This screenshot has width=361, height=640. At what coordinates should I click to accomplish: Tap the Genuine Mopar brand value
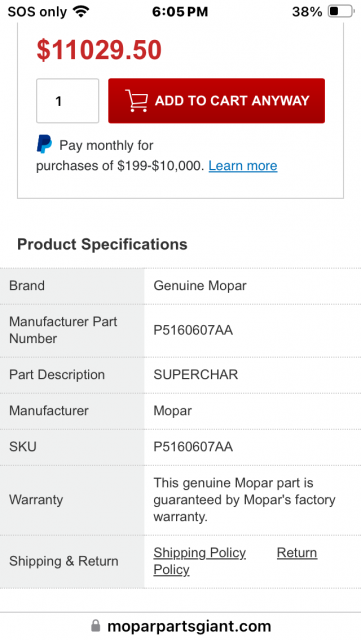click(x=200, y=286)
